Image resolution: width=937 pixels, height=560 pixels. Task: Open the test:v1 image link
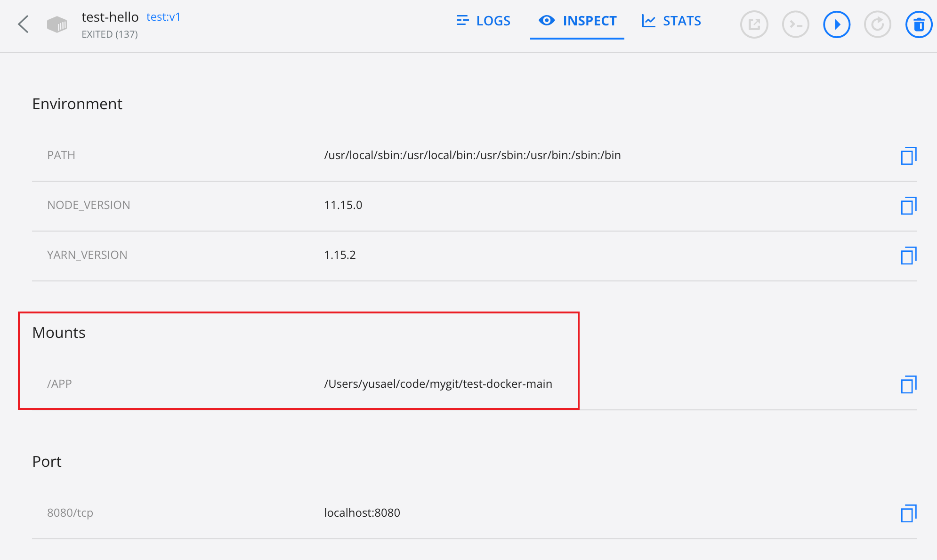[163, 17]
